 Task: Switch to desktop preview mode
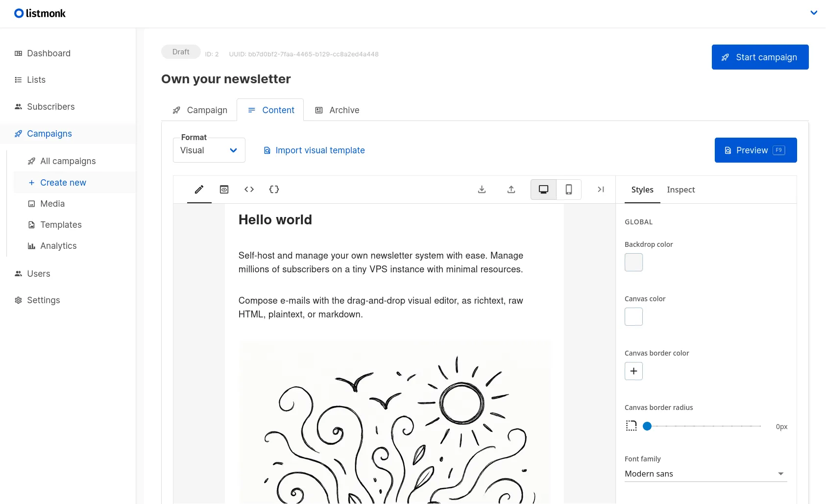coord(543,189)
